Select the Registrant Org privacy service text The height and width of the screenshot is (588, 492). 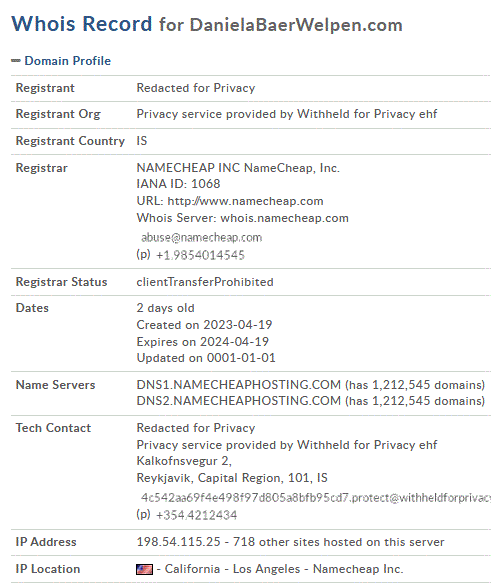coord(287,114)
